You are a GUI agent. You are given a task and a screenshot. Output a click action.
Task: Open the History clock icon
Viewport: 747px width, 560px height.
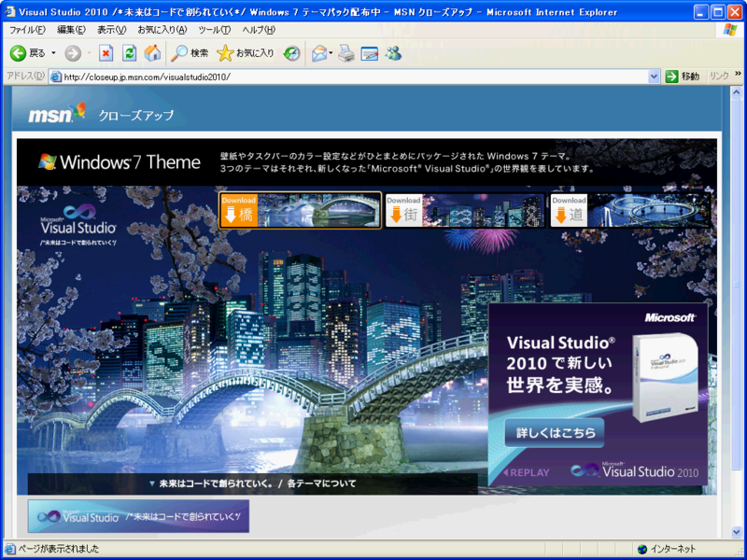click(x=291, y=53)
